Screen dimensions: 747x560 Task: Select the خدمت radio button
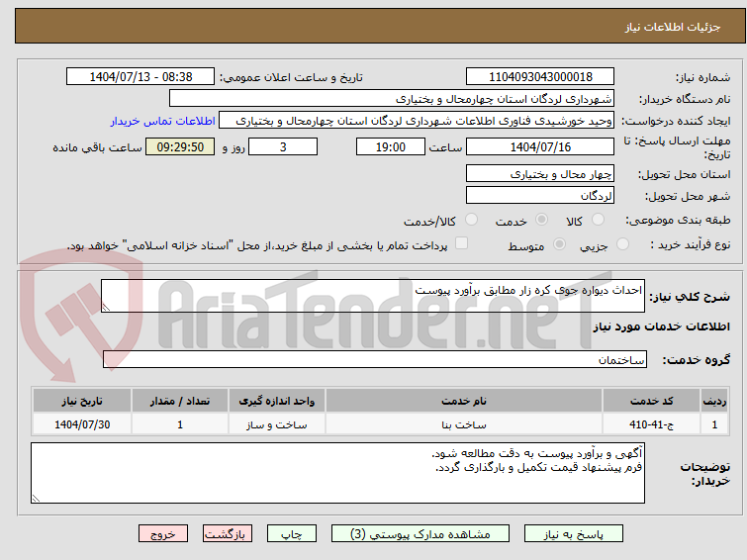541,220
